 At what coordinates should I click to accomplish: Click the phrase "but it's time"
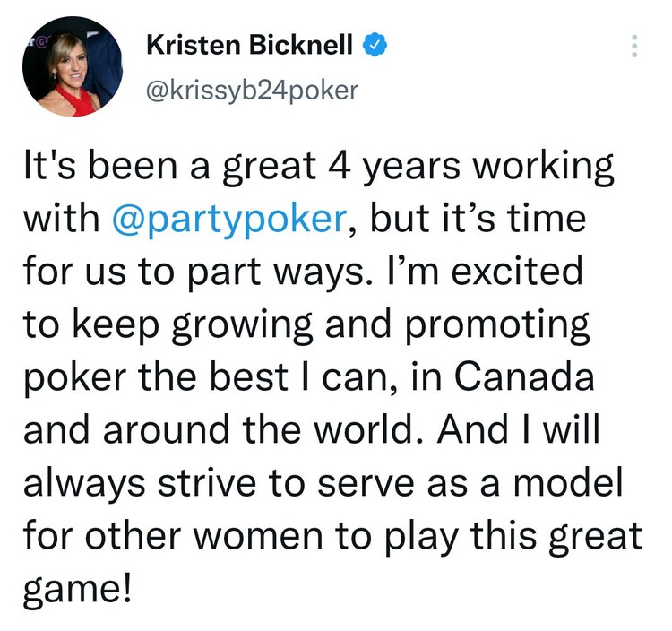tap(478, 219)
